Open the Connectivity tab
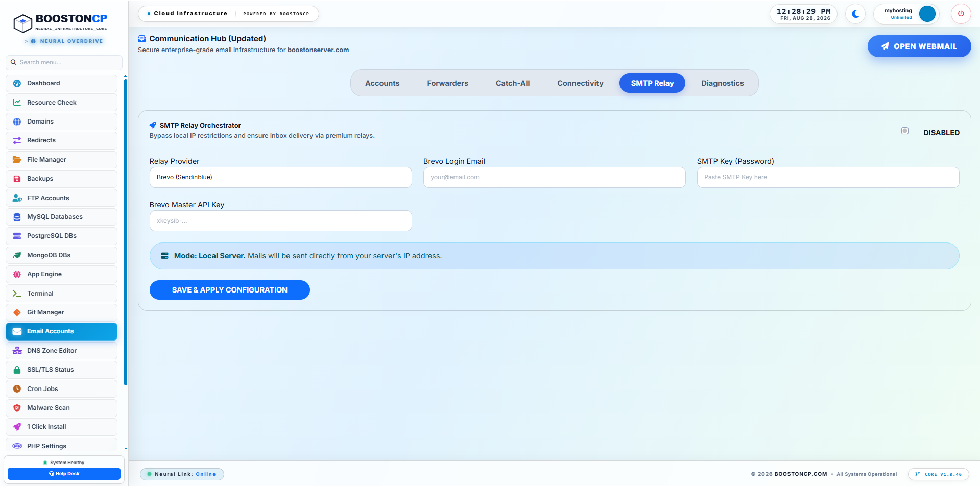Image resolution: width=980 pixels, height=486 pixels. tap(580, 83)
